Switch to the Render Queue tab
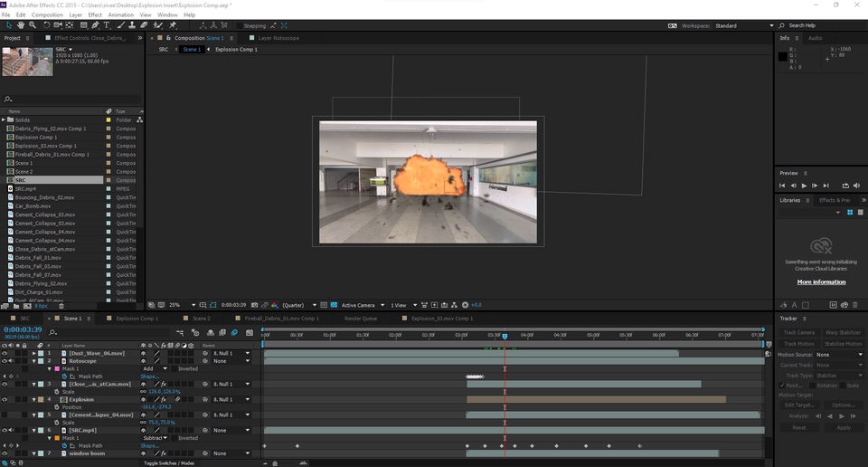 (361, 319)
